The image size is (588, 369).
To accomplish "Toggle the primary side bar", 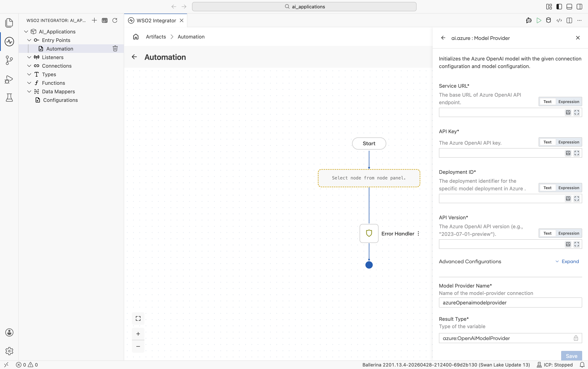I will 559,7.
